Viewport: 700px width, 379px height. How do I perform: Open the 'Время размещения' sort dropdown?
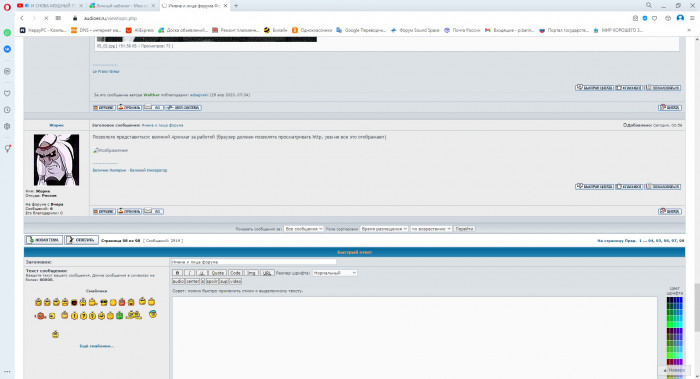384,229
